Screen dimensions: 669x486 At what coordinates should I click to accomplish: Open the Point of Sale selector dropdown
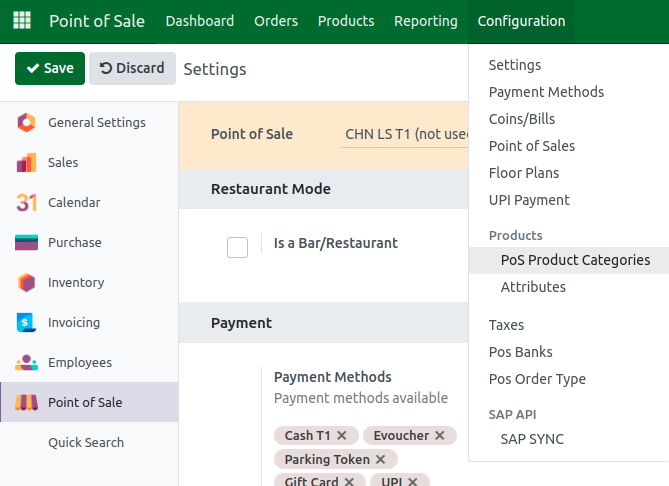404,134
